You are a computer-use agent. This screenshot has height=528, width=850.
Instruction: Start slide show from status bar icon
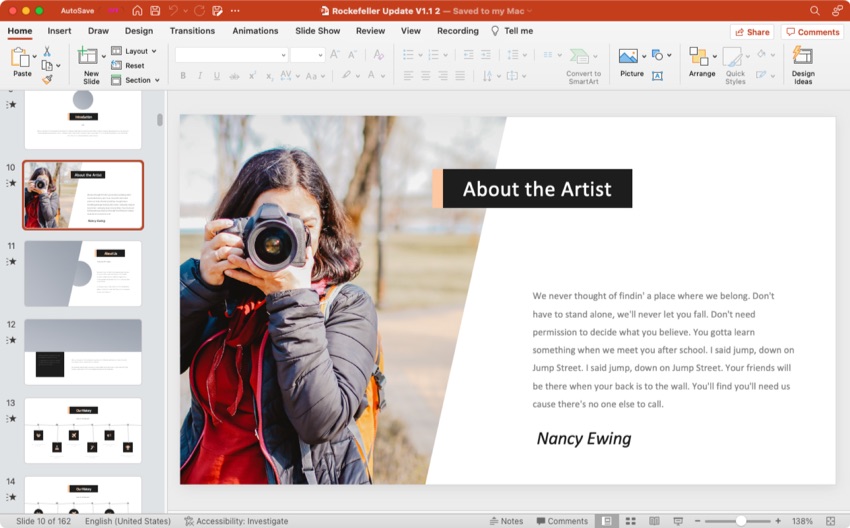678,521
